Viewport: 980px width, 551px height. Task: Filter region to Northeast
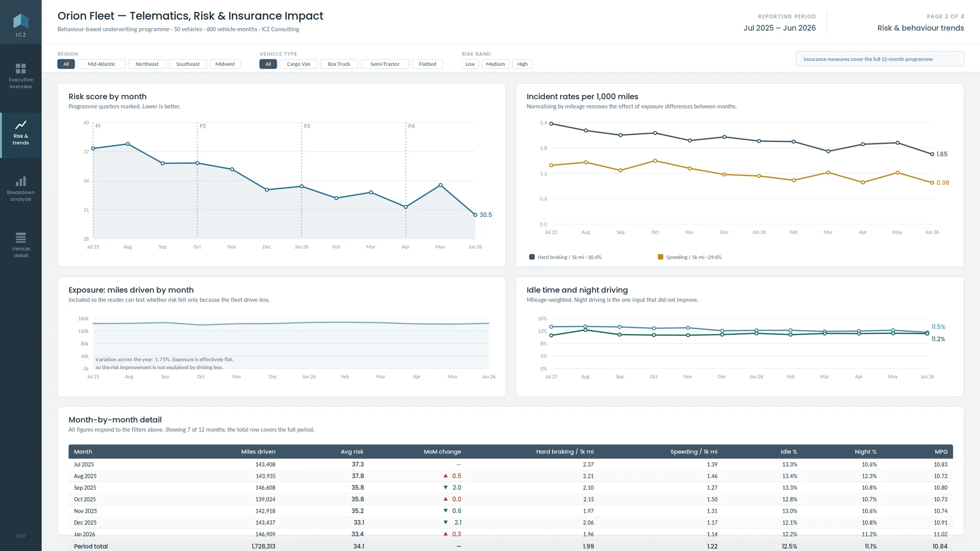(x=147, y=64)
